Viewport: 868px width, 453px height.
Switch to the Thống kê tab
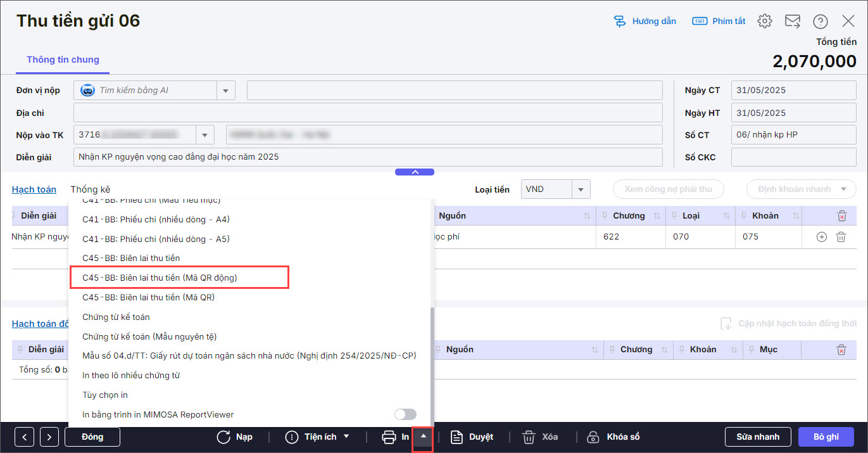point(91,189)
